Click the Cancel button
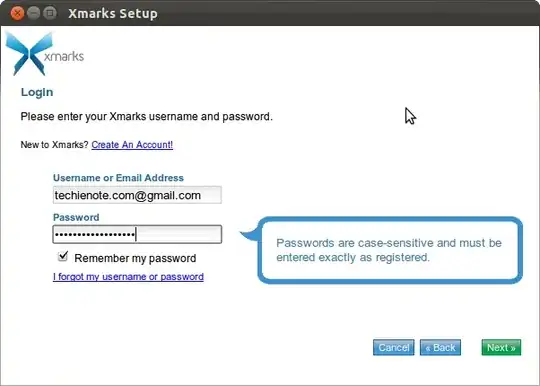Image resolution: width=540 pixels, height=386 pixels. 394,347
